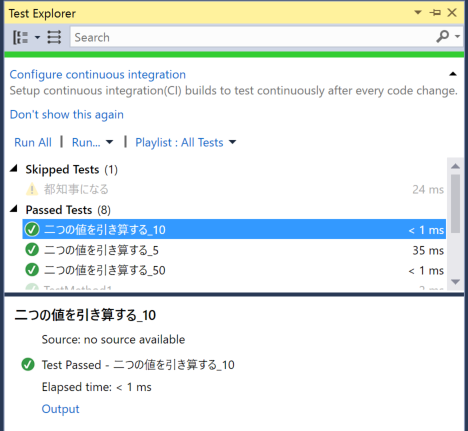Close the Test Explorer panel
The height and width of the screenshot is (431, 468).
452,13
